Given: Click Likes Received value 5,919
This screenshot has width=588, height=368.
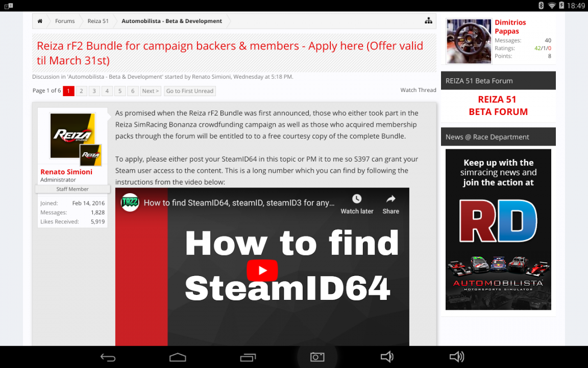Looking at the screenshot, I should coord(97,221).
